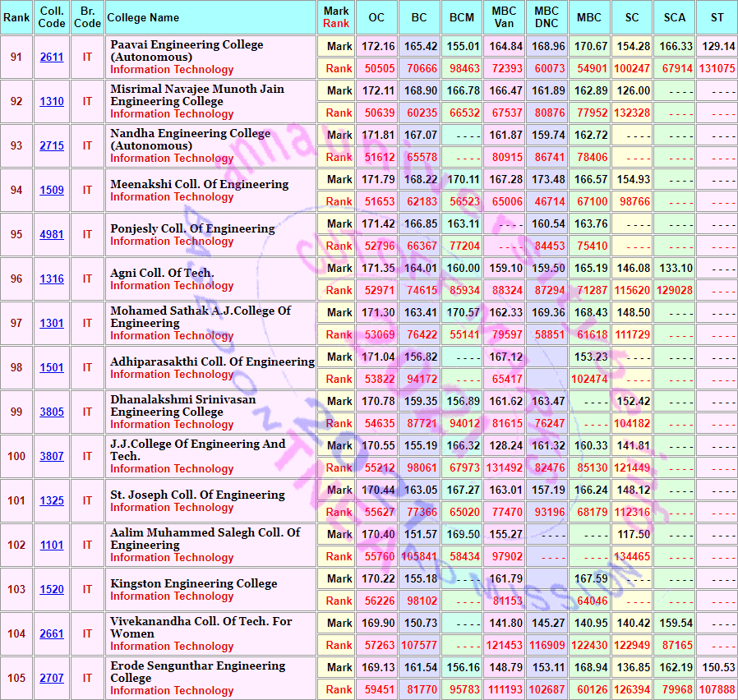Screen dimensions: 738x700
Task: Open college code 3807 link
Action: [x=52, y=456]
